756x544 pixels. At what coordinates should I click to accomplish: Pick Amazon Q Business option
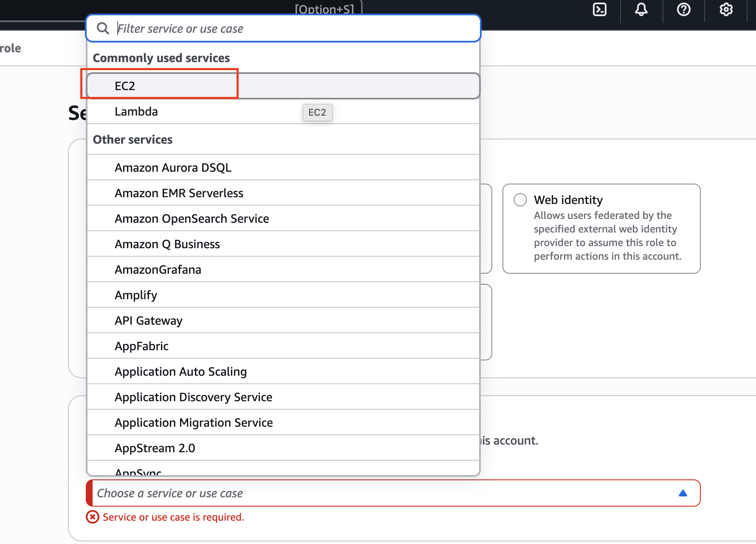tap(283, 244)
